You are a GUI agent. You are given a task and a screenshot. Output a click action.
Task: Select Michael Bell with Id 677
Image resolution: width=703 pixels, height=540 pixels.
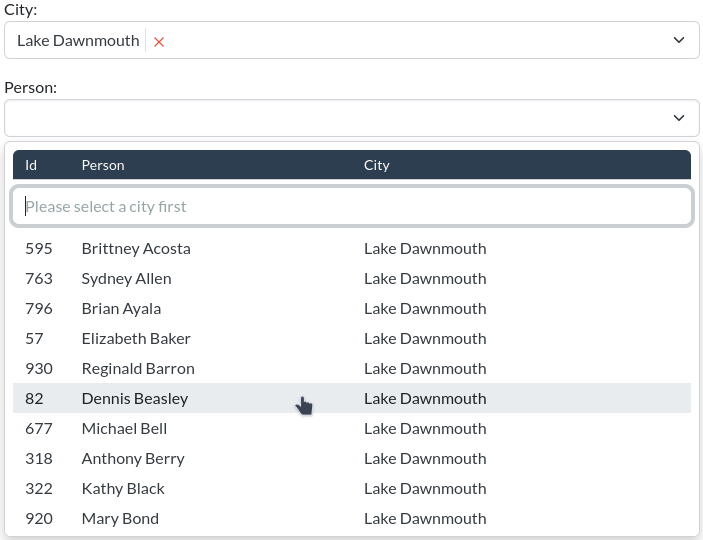click(x=124, y=428)
